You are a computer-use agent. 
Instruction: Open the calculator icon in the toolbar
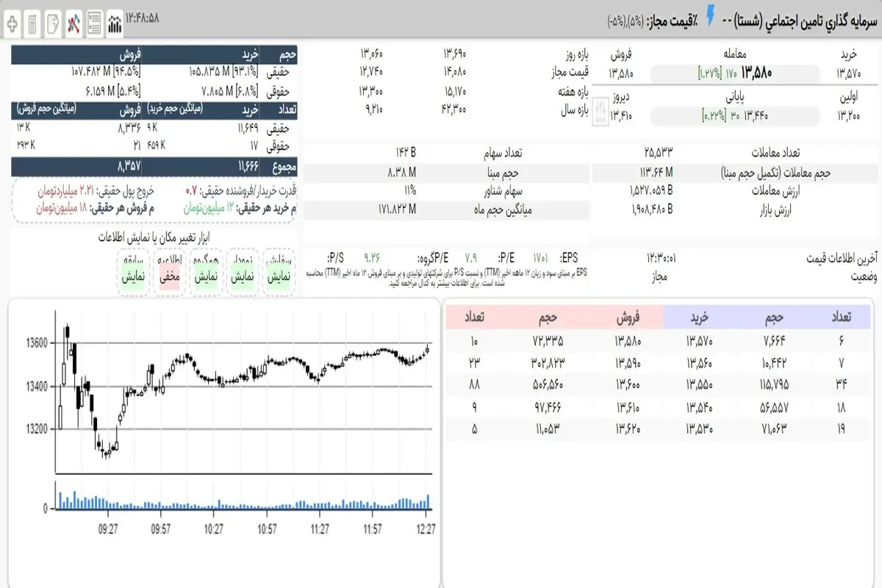tap(33, 23)
